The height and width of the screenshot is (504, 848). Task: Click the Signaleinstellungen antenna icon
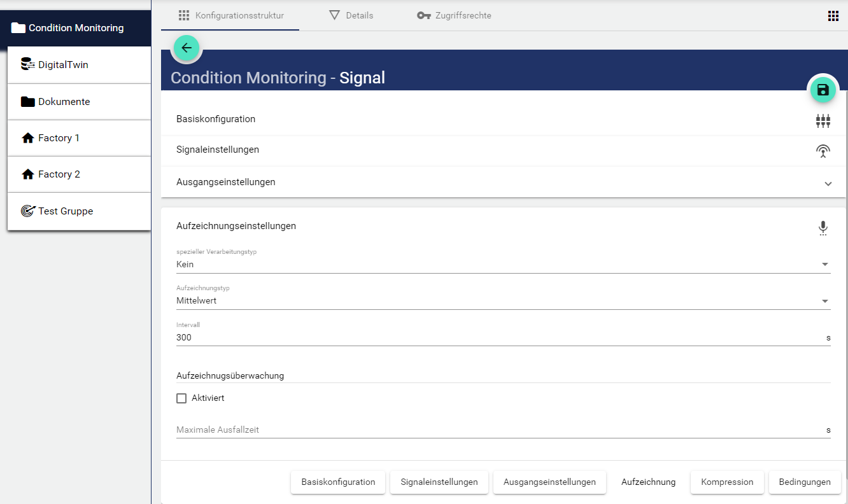[823, 151]
